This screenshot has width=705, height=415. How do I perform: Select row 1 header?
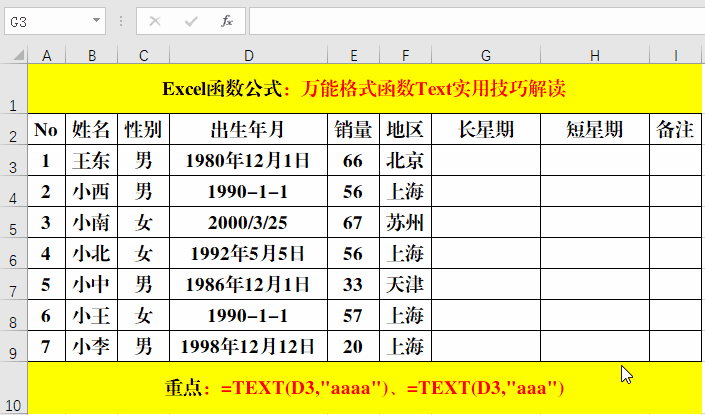coord(13,89)
